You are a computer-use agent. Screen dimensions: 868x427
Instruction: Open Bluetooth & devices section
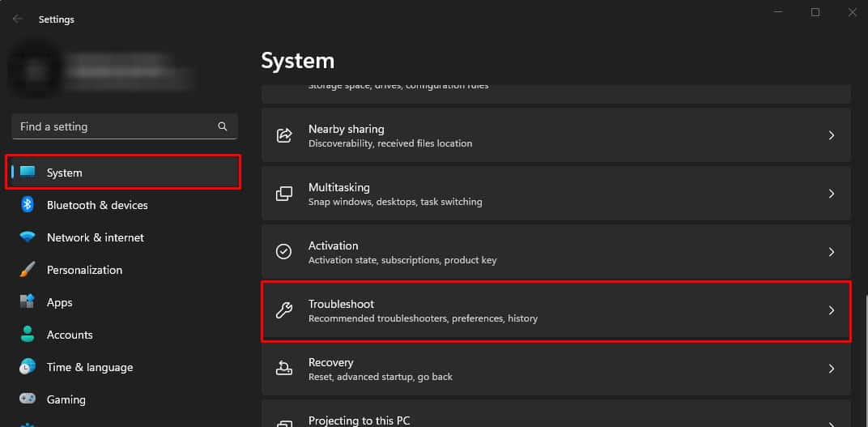123,205
